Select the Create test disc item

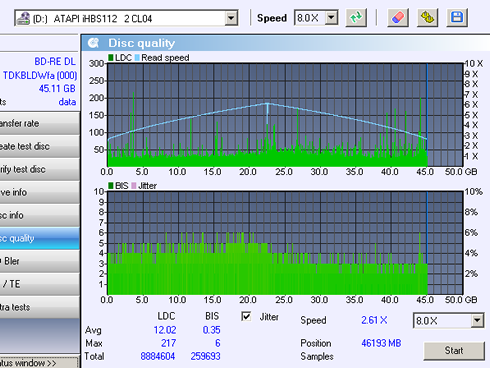pyautogui.click(x=40, y=147)
